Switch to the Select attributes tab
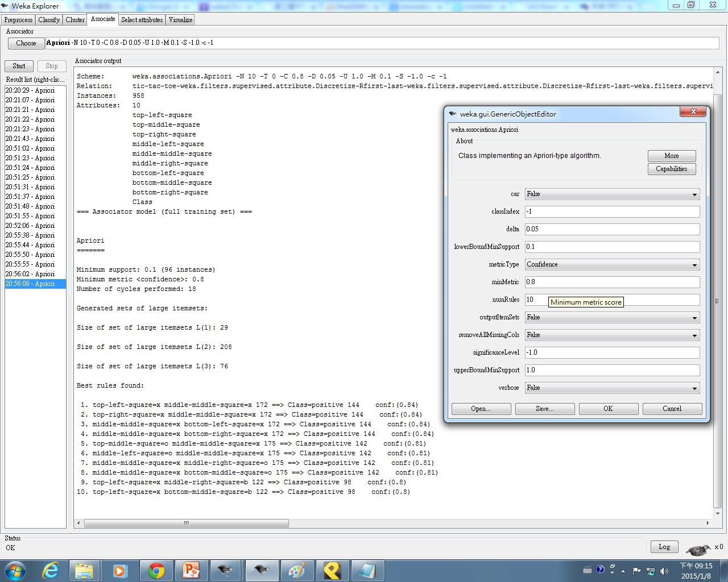728x582 pixels. point(142,20)
